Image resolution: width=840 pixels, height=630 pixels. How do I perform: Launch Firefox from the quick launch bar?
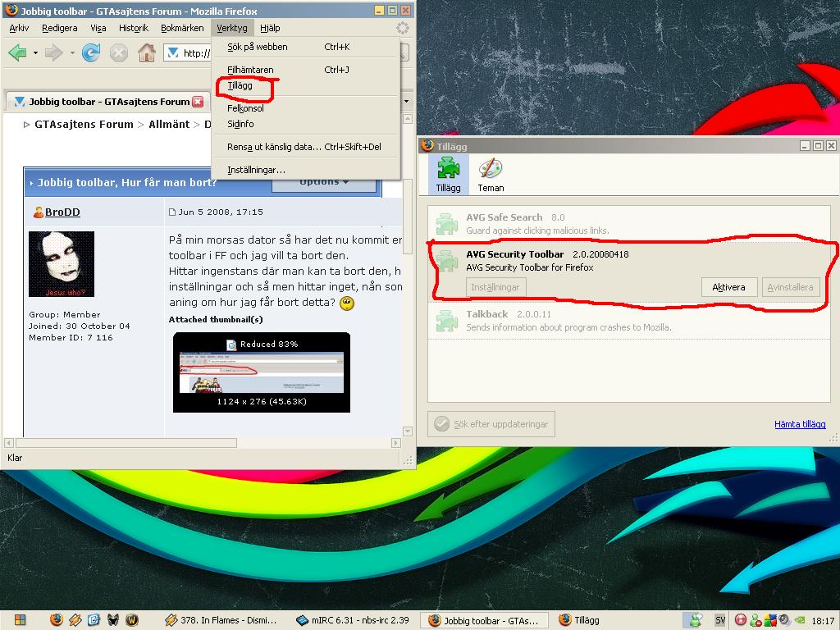click(57, 620)
